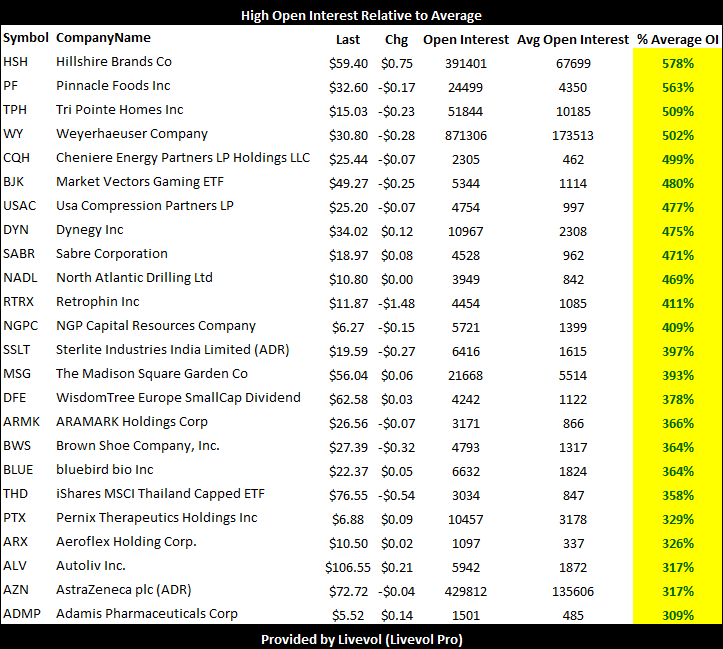Image resolution: width=723 pixels, height=649 pixels.
Task: Select Sabre Corporation company name
Action: pyautogui.click(x=112, y=254)
